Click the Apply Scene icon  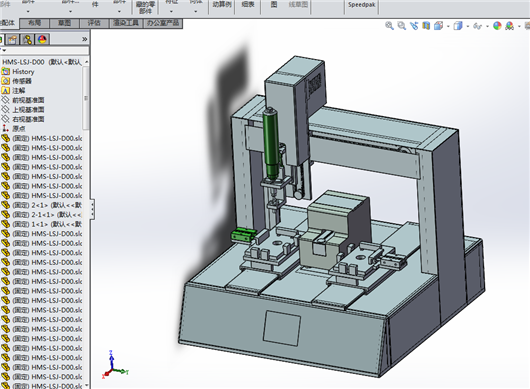(509, 26)
